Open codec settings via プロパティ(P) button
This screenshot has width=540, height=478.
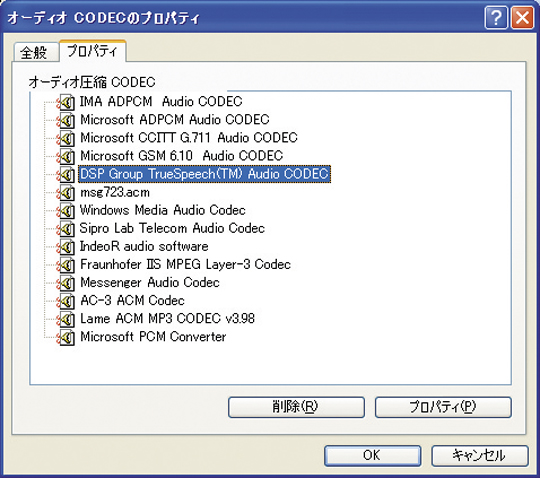coord(443,407)
